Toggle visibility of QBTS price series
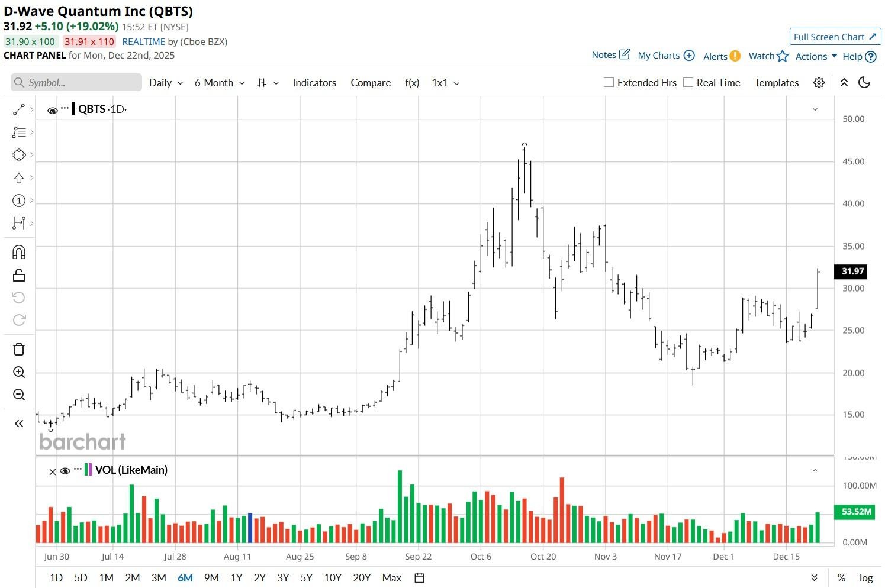This screenshot has width=885, height=588. [x=52, y=110]
